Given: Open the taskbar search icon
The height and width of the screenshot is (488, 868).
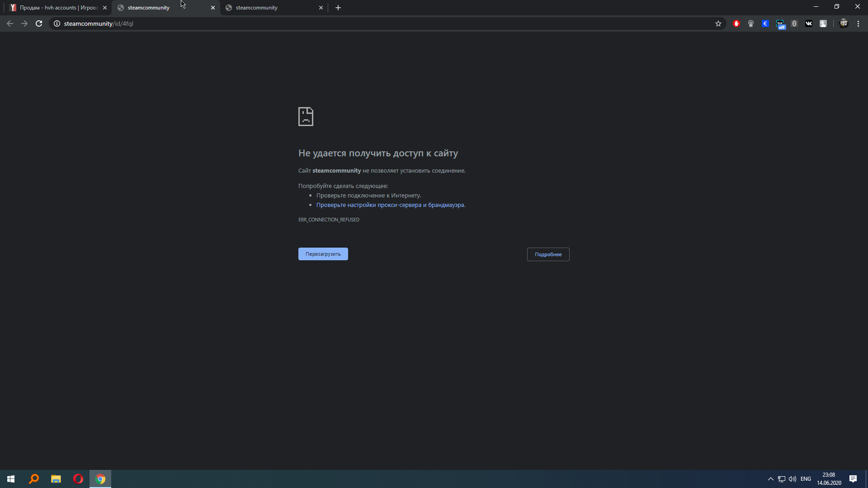Looking at the screenshot, I should pyautogui.click(x=34, y=479).
